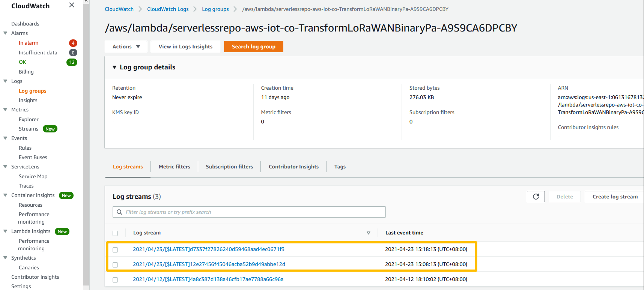Open log stream ending d7337f27826240d59468aad4ec0671f3
This screenshot has height=290, width=644.
point(209,249)
